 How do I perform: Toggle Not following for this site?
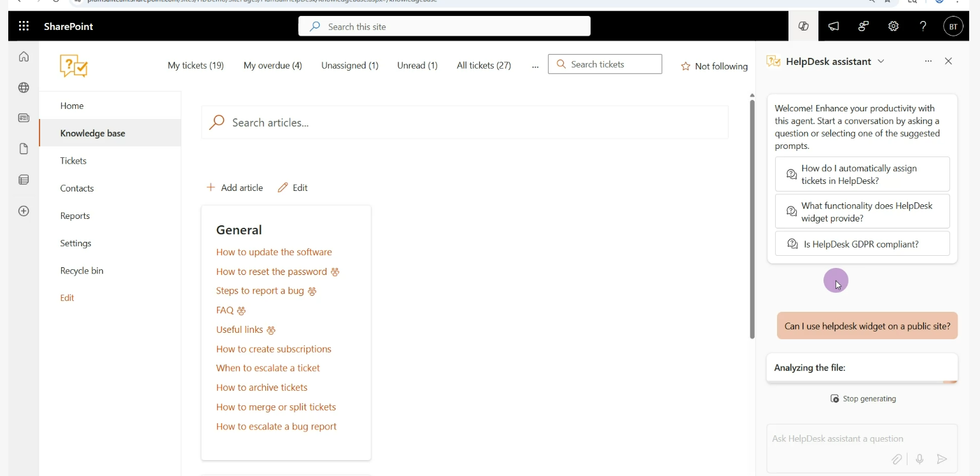[x=714, y=66]
